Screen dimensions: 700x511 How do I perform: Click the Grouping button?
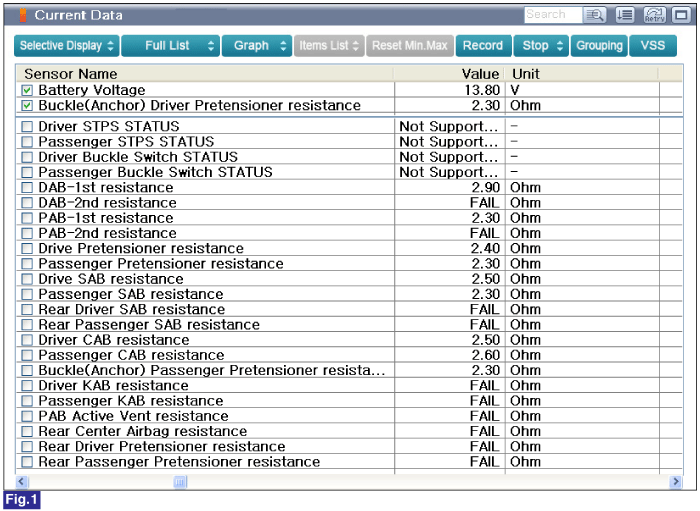(599, 46)
